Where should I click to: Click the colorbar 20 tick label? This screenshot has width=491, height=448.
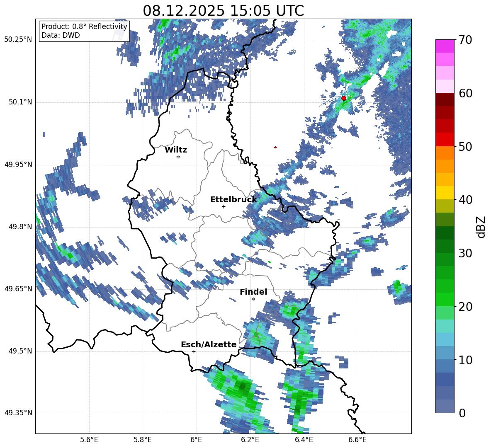tap(465, 307)
